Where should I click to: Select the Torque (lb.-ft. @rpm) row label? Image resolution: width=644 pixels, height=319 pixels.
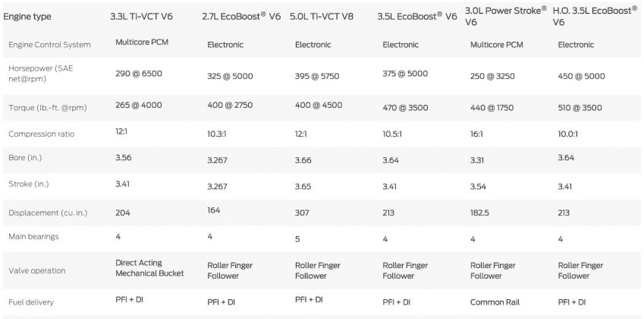point(49,108)
